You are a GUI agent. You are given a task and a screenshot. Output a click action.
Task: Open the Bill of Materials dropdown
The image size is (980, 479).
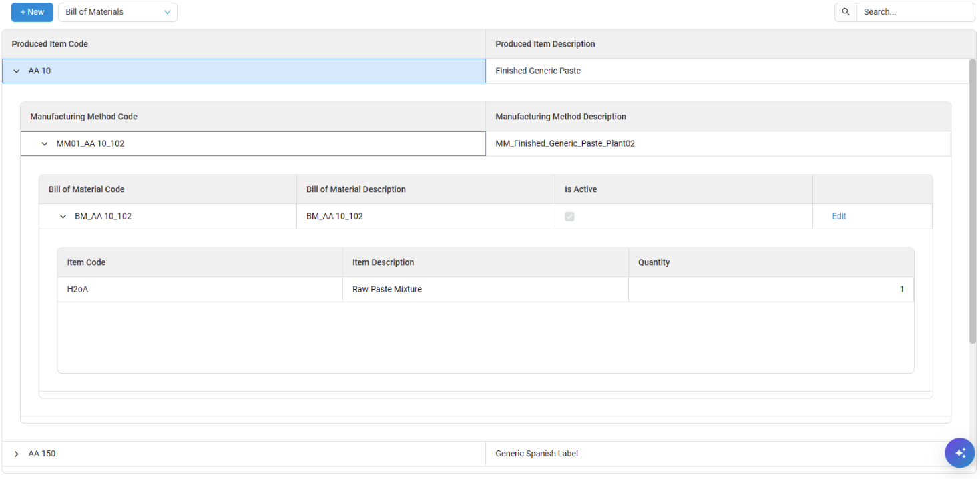click(x=117, y=12)
